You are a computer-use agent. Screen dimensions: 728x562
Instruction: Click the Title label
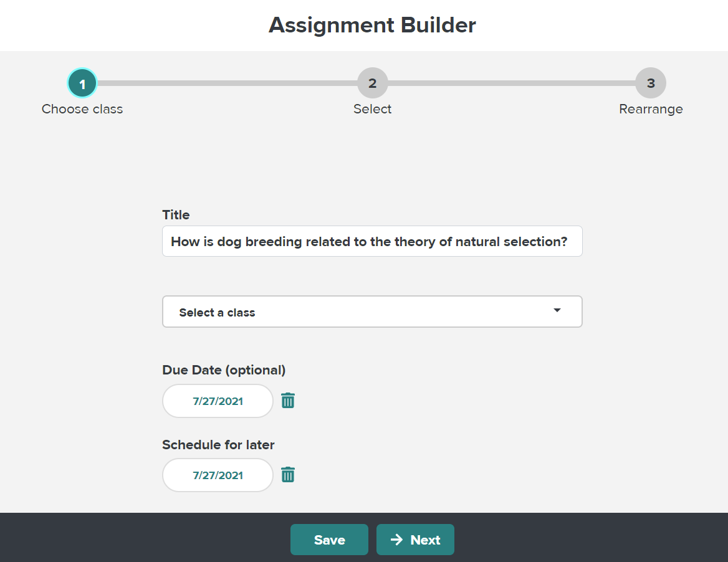[x=176, y=215]
